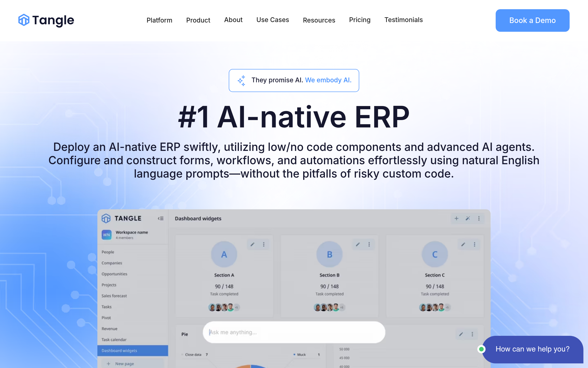Image resolution: width=588 pixels, height=368 pixels.
Task: Select Pivot in the sidebar
Action: pos(106,318)
